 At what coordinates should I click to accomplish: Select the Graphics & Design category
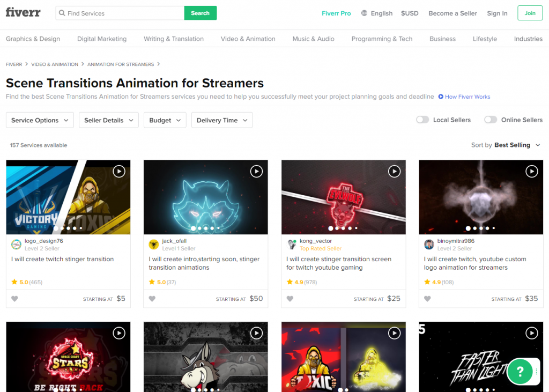click(33, 39)
